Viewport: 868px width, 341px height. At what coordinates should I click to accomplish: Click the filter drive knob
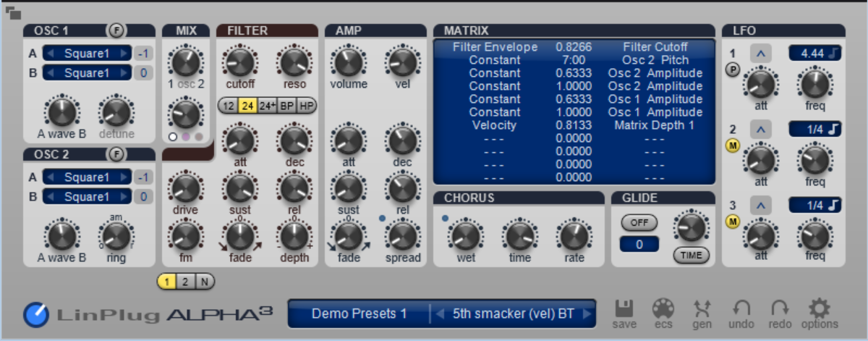point(185,188)
